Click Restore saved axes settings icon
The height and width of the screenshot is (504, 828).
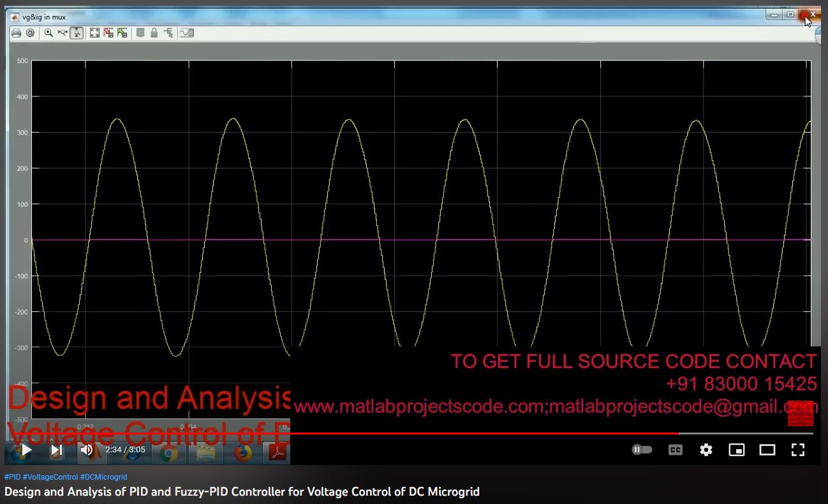pos(122,33)
